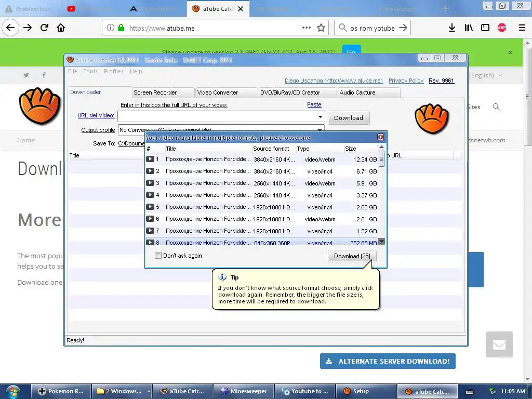Switch to the Video Converter tab
This screenshot has height=399, width=532.
pyautogui.click(x=227, y=92)
